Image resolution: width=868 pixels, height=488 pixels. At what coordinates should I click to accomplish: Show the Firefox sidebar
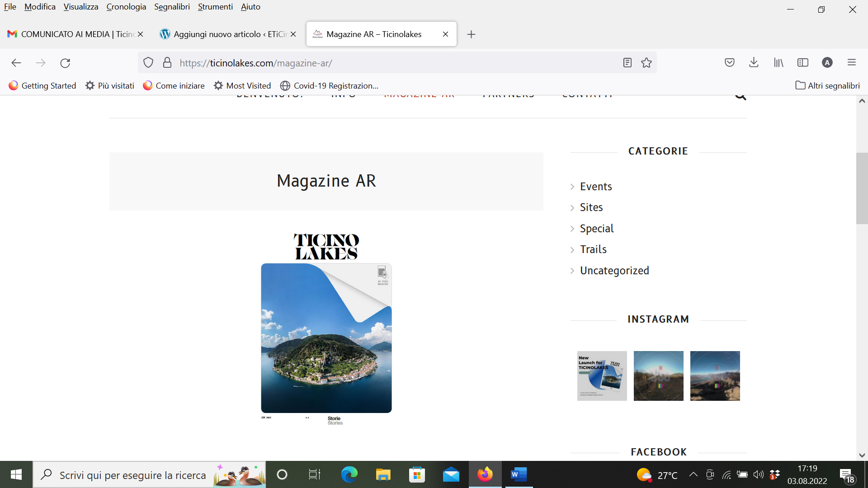click(x=803, y=63)
